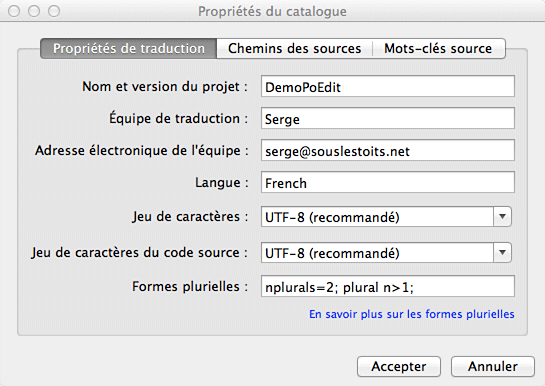
Task: Open the Chemins des sources tab
Action: [x=295, y=48]
